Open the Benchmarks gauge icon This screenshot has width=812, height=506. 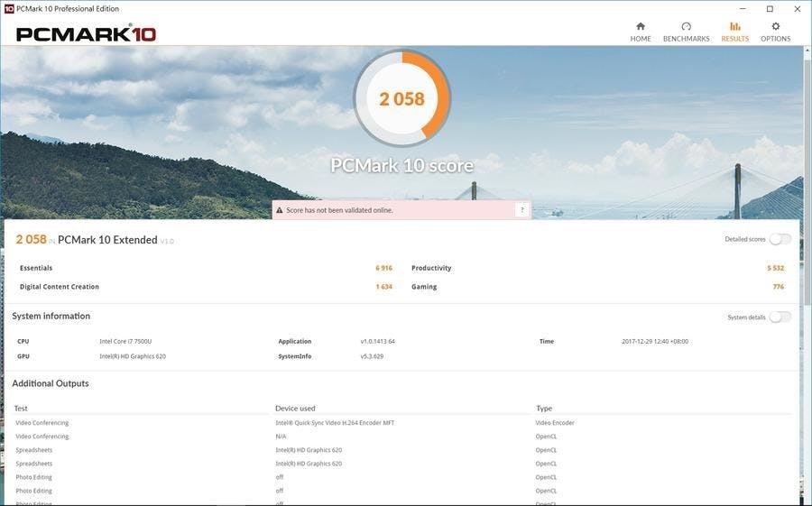tap(686, 27)
